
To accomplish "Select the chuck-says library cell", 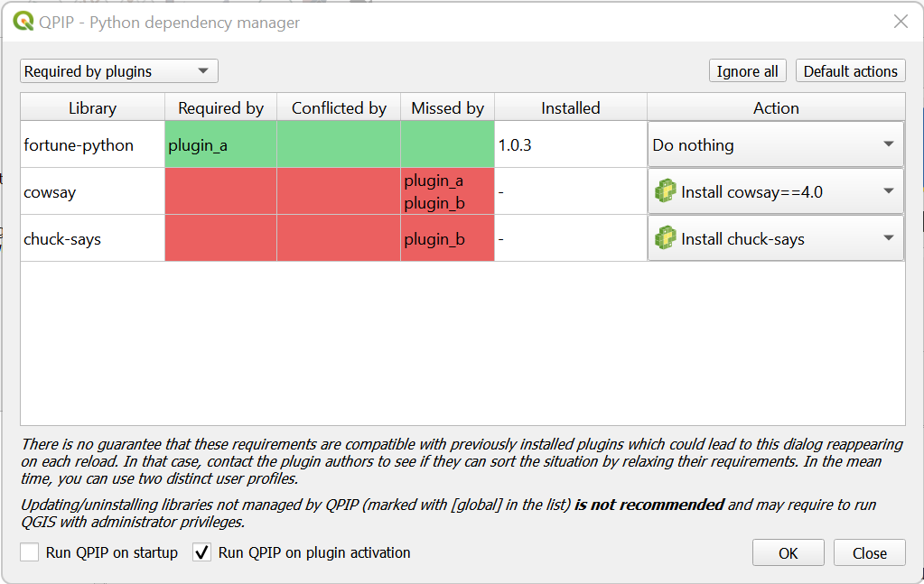I will (x=92, y=238).
